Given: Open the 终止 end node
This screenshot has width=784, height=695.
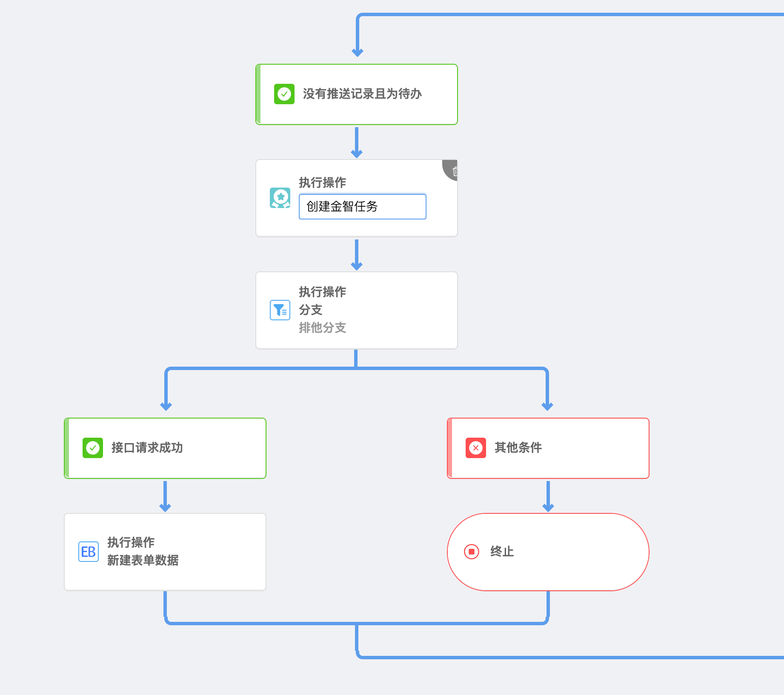Looking at the screenshot, I should [548, 552].
